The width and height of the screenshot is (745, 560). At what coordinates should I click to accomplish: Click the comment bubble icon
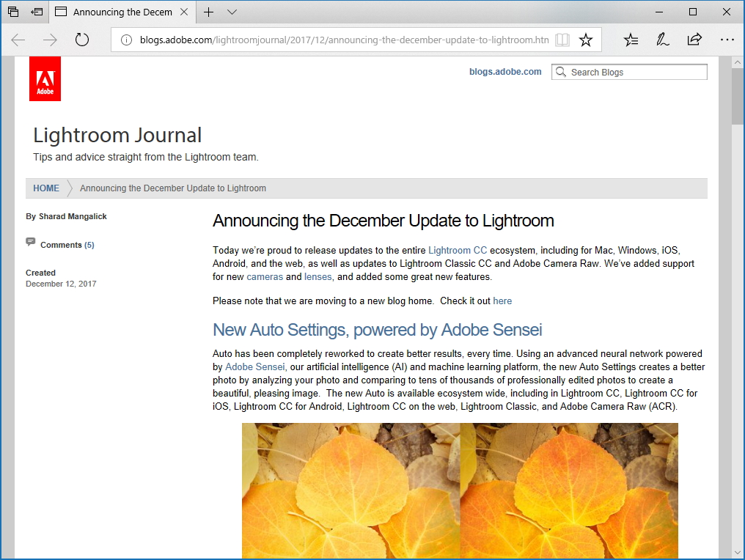click(30, 242)
